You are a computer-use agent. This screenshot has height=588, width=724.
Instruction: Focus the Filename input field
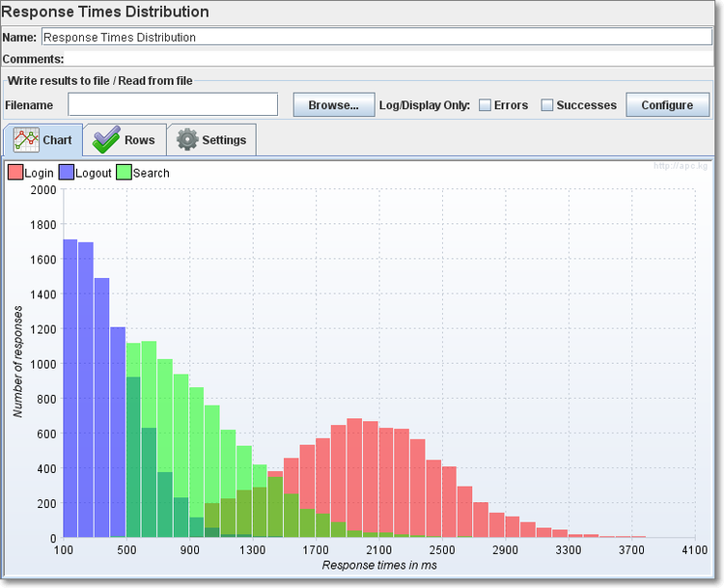pos(173,104)
